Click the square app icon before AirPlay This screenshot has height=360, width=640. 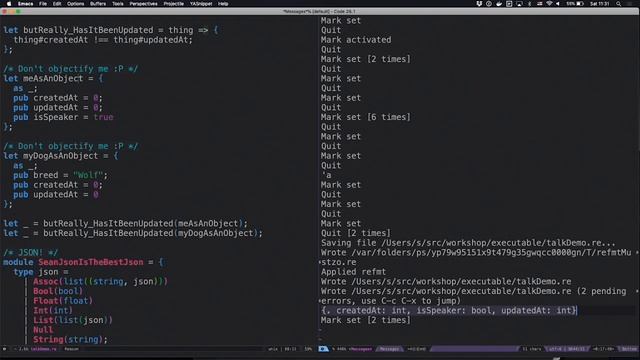[509, 4]
